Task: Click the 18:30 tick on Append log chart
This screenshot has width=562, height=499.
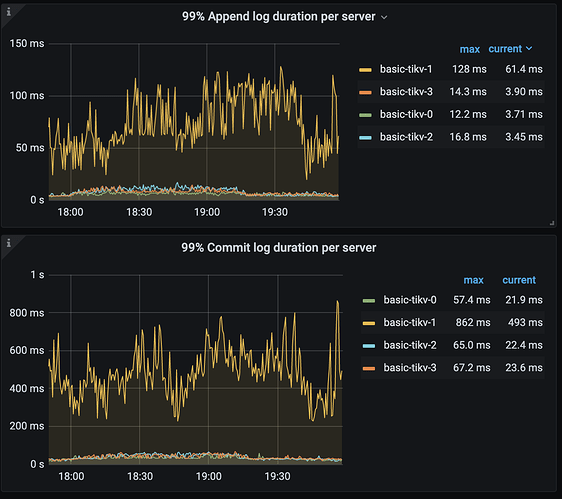Action: point(139,212)
